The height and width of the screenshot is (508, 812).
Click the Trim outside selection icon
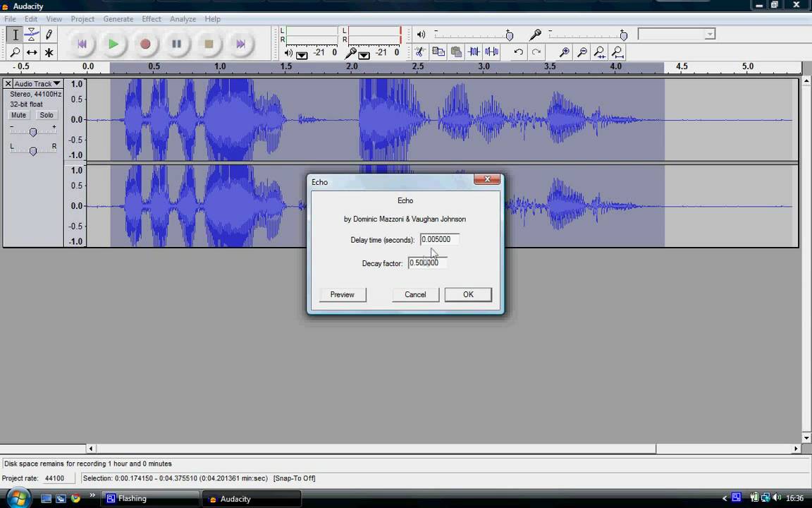[x=474, y=52]
